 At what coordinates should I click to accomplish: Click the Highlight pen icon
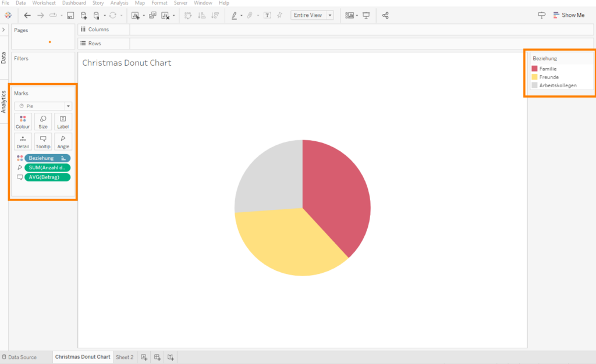[234, 15]
